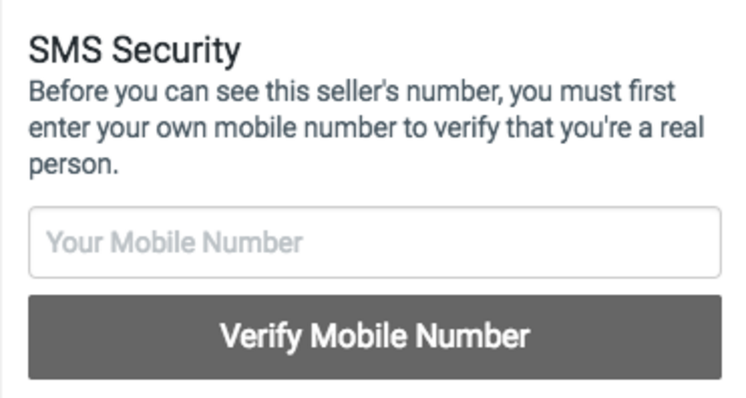Click the phrase "you're a real" in description

(x=632, y=129)
